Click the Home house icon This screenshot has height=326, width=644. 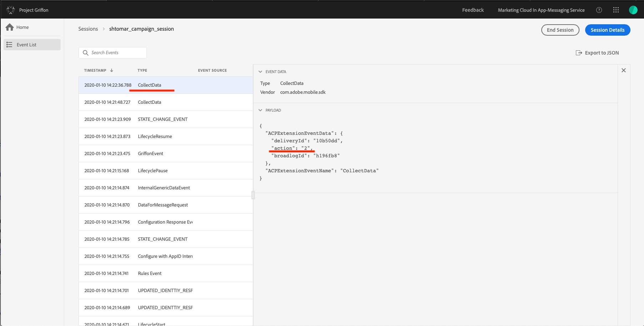pyautogui.click(x=10, y=27)
